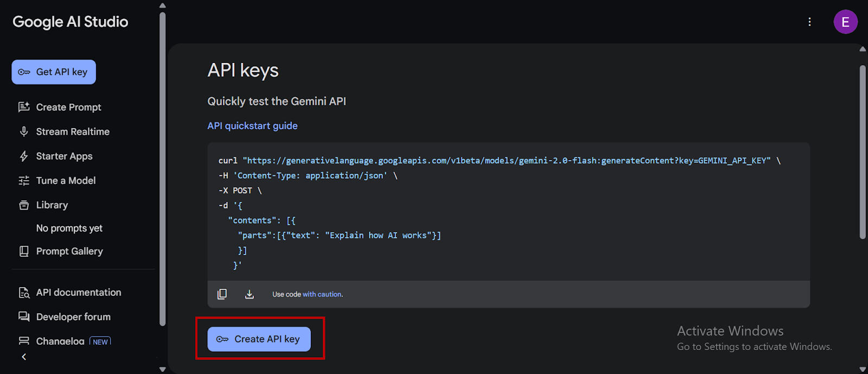Click the Create Prompt icon
The image size is (868, 374).
point(24,107)
